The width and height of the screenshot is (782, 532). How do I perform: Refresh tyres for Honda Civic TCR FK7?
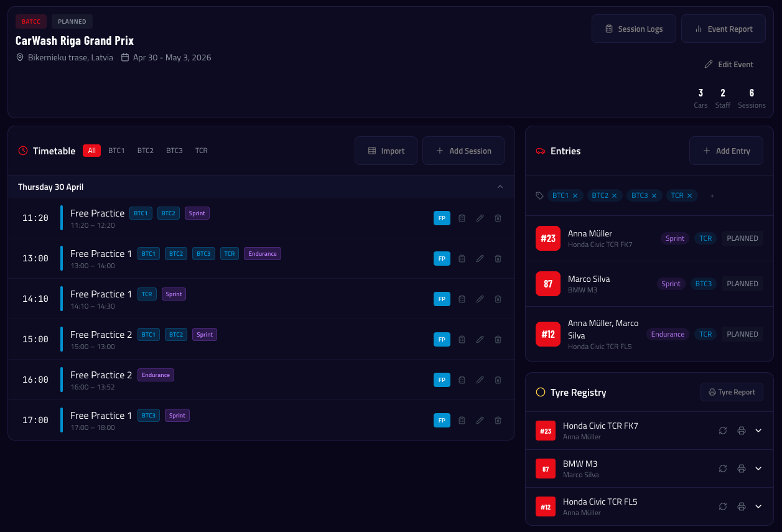pyautogui.click(x=723, y=431)
